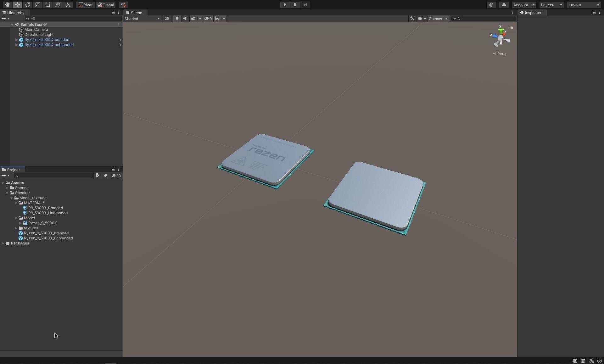Select the Rotate tool
Screen dimensions: 604x364
tap(28, 5)
